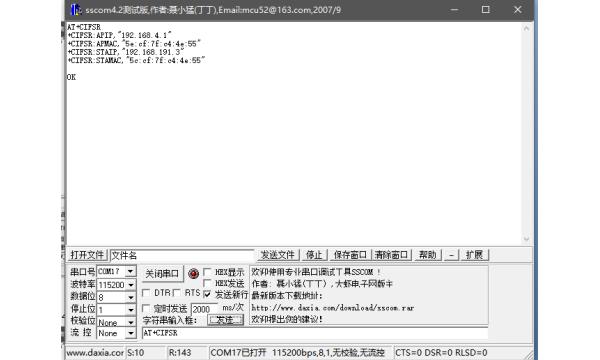Image resolution: width=600 pixels, height=360 pixels.
Task: Click the OK response text
Action: tap(71, 77)
